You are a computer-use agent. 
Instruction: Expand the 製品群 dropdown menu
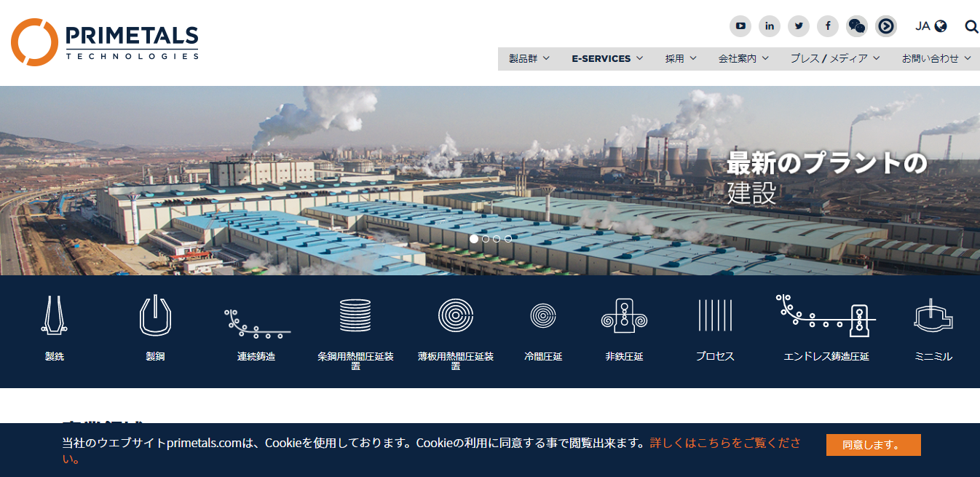click(x=528, y=58)
